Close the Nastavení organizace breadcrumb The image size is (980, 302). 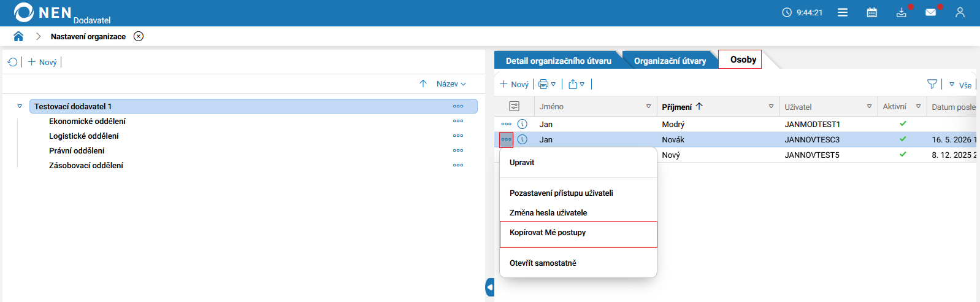(x=139, y=36)
